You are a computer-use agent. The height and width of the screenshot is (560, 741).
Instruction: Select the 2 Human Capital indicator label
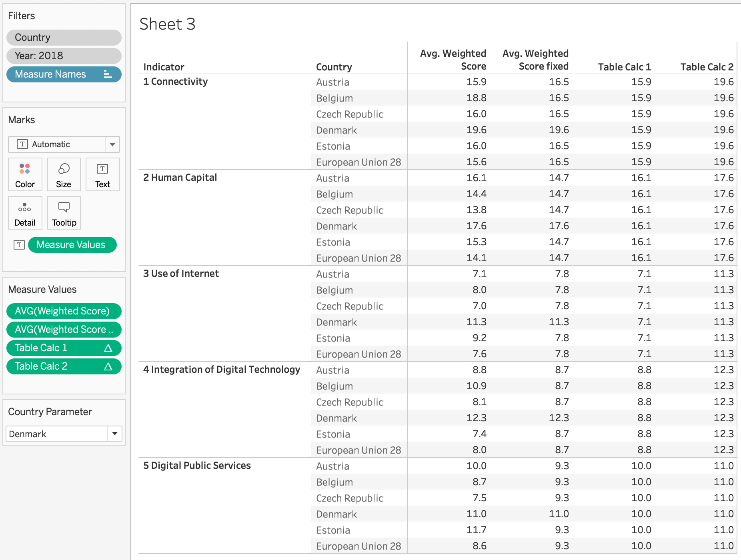[x=180, y=178]
